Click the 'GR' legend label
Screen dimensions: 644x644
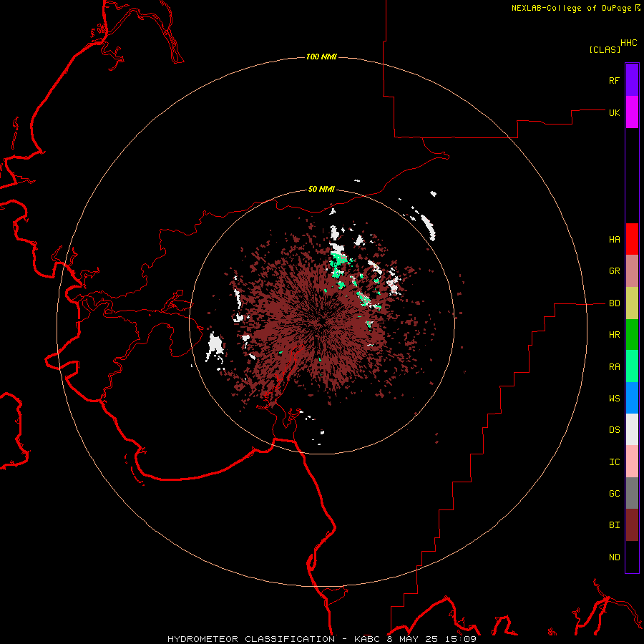(615, 271)
